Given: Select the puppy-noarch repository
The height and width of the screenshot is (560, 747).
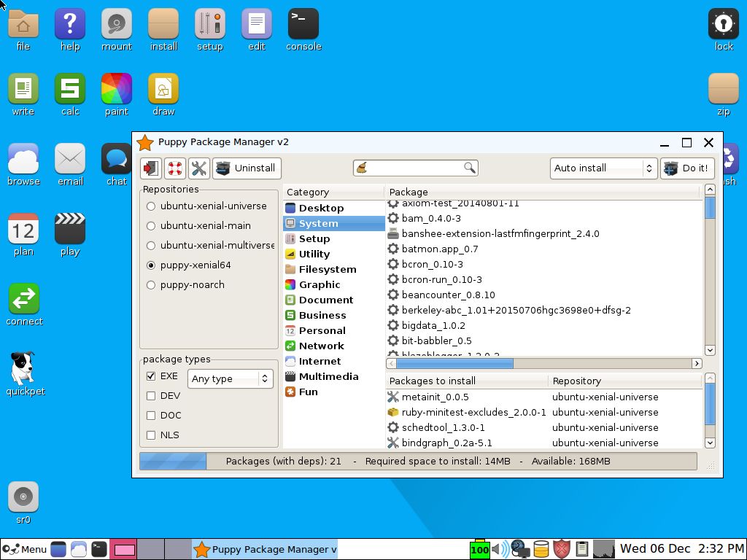Looking at the screenshot, I should click(x=151, y=284).
